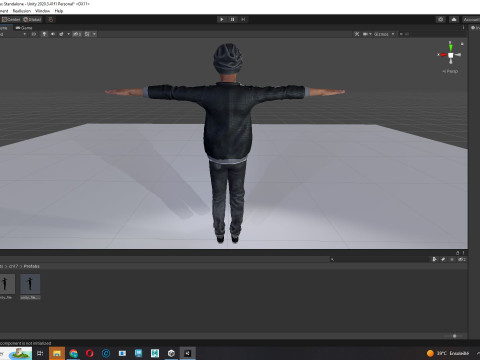This screenshot has height=360, width=480.
Task: Toggle Persp projection label under the gizmo
Action: (x=450, y=71)
